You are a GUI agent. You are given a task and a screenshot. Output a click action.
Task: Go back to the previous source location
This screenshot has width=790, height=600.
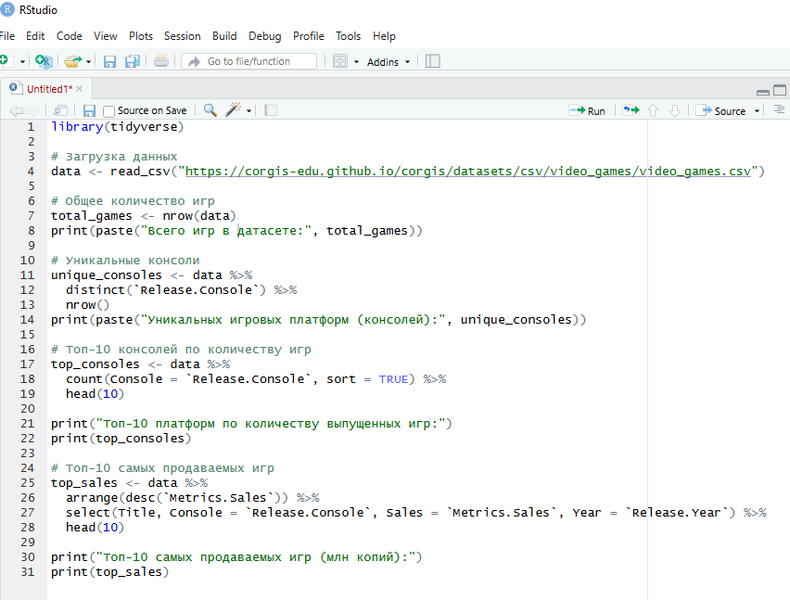(16, 111)
